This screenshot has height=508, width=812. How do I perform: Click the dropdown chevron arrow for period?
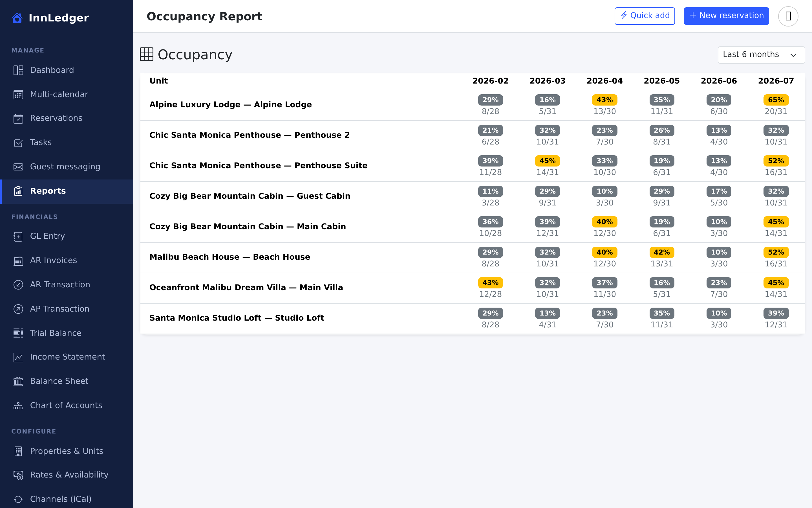pyautogui.click(x=793, y=55)
